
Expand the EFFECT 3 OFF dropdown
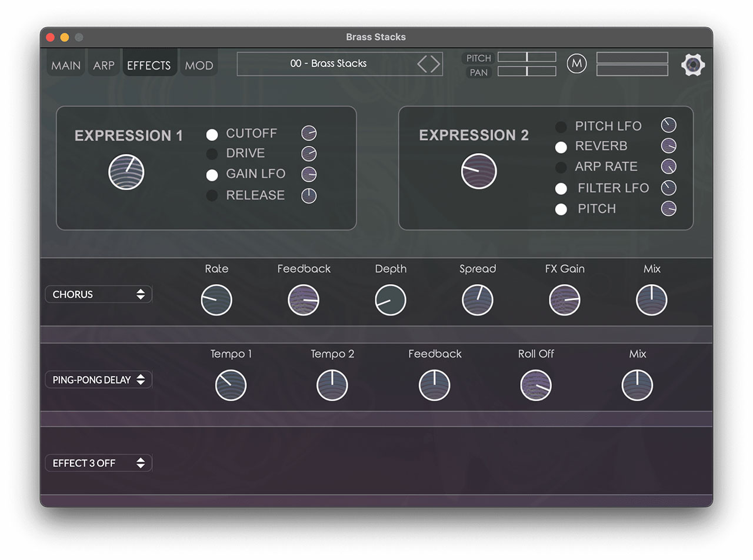[x=99, y=463]
